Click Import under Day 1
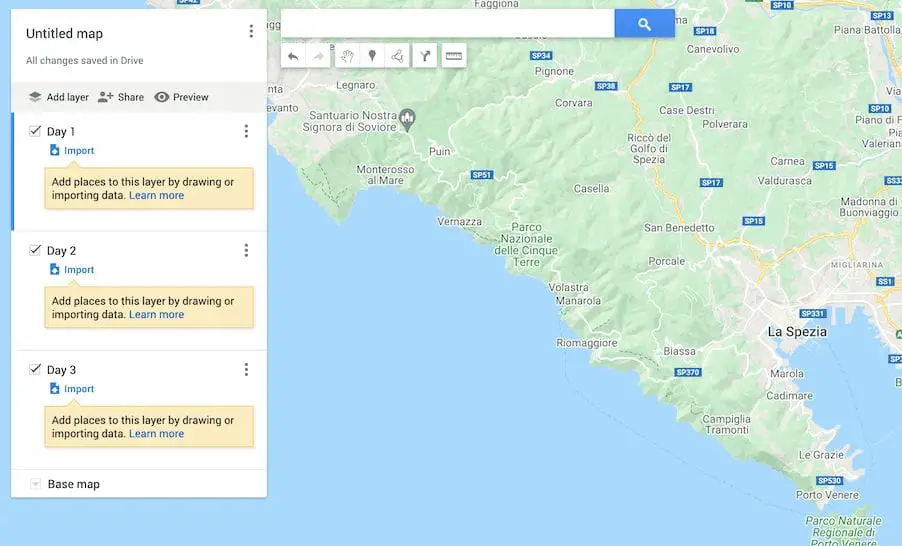902x546 pixels. pyautogui.click(x=72, y=151)
